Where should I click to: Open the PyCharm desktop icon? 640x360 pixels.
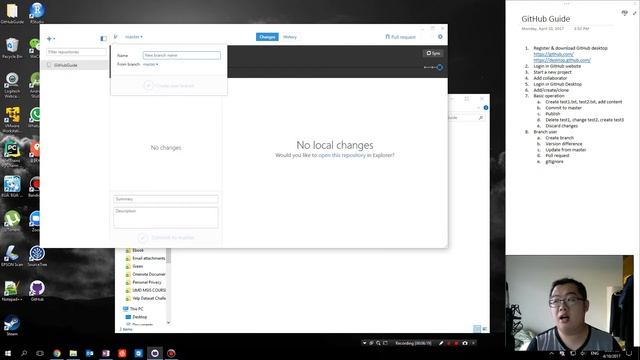(12, 154)
